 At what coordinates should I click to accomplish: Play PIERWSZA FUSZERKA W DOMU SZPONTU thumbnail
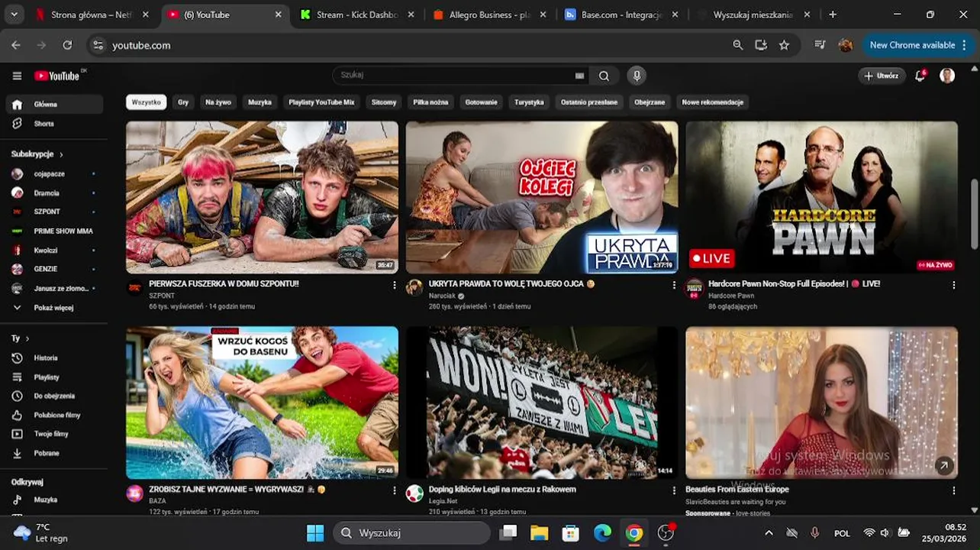(262, 197)
